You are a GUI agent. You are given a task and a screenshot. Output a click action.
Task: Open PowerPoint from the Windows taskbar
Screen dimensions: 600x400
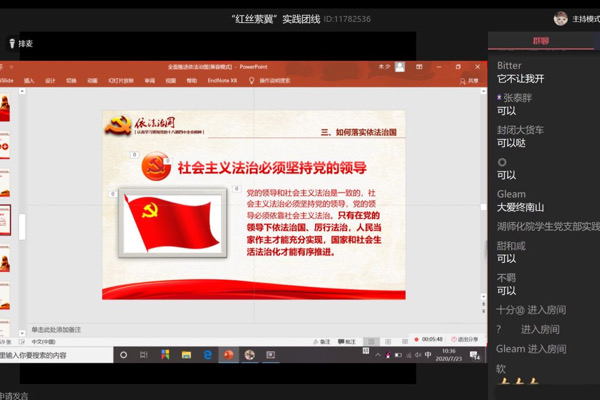tap(228, 355)
